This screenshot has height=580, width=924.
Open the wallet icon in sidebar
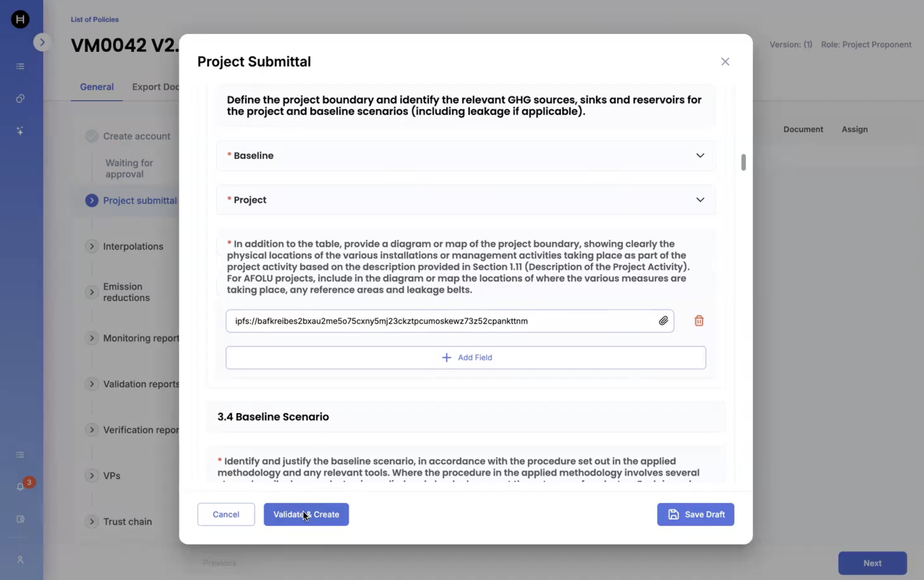tap(20, 519)
